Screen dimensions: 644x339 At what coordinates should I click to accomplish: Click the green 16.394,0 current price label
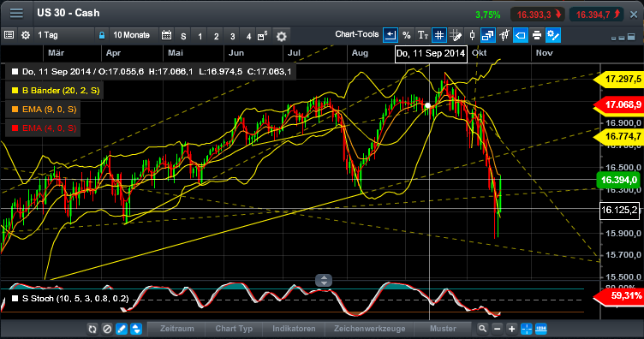pos(618,180)
